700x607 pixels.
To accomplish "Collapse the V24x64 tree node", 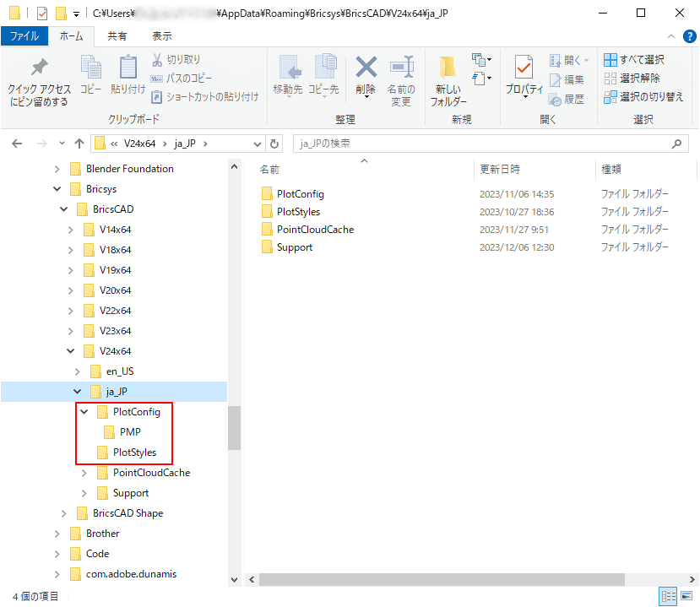I will [71, 351].
